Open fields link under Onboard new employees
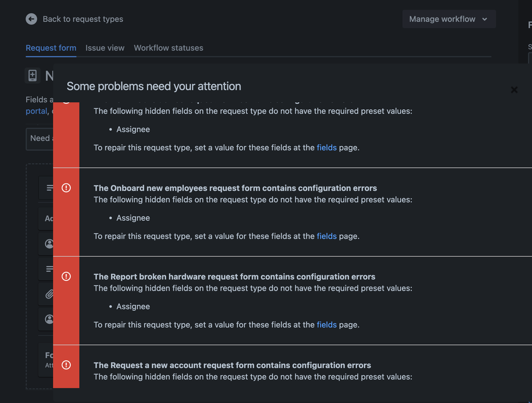This screenshot has width=532, height=403. coord(326,236)
